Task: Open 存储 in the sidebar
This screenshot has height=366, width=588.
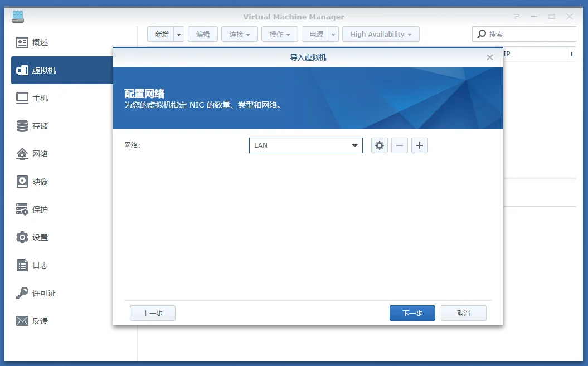Action: 62,126
